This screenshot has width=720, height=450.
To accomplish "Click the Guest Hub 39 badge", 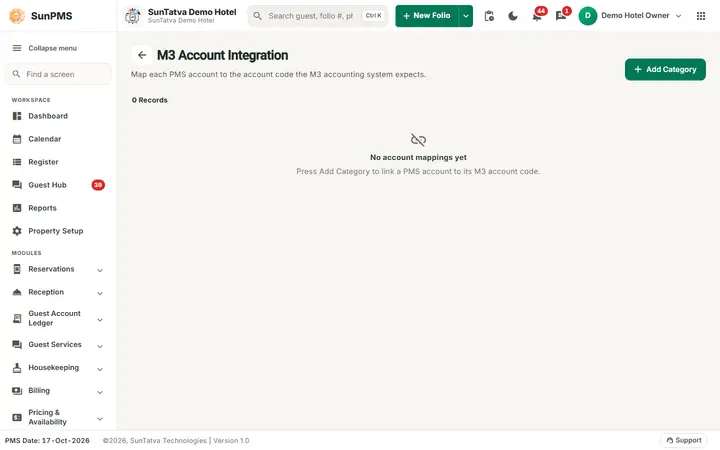I will point(98,185).
